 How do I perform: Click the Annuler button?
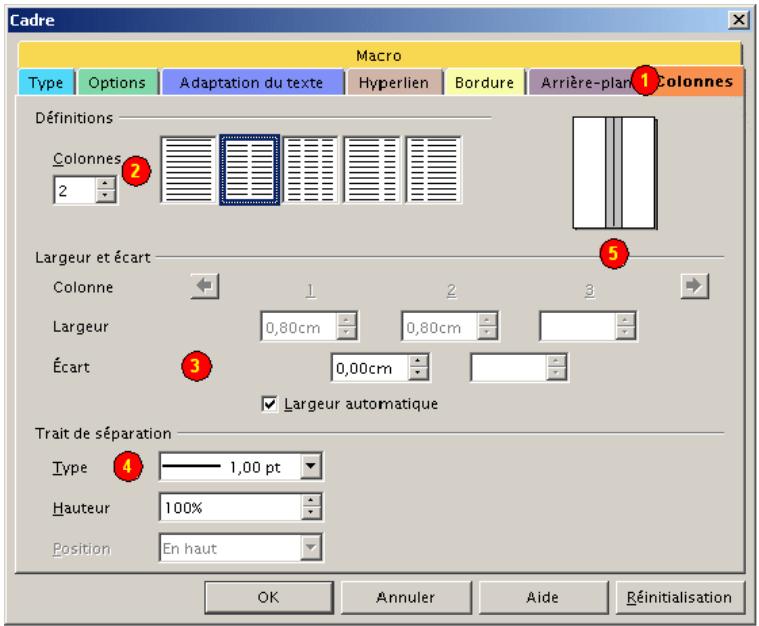(406, 597)
